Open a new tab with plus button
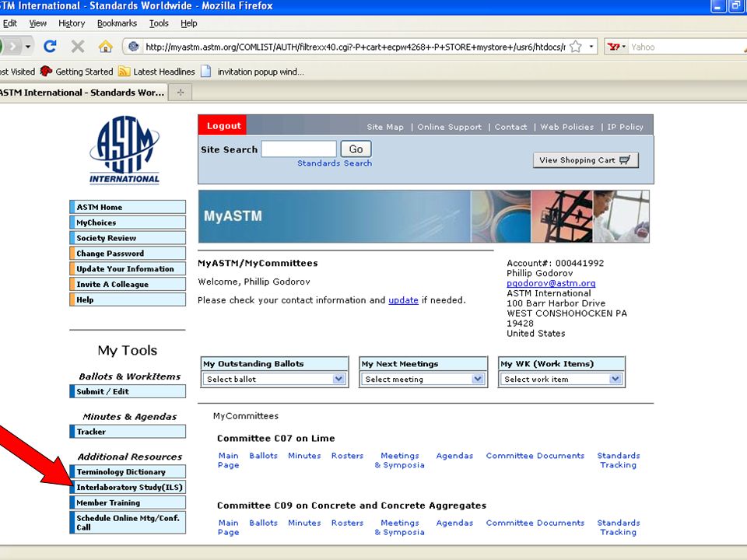The width and height of the screenshot is (747, 560). (180, 93)
